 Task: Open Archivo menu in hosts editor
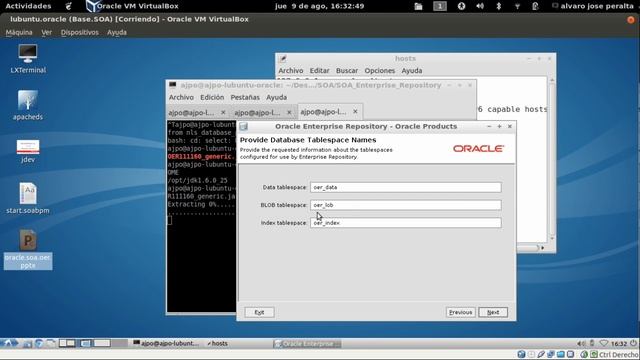291,71
